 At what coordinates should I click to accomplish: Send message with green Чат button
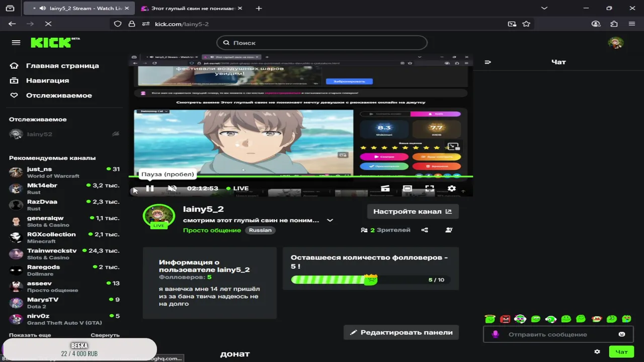(621, 352)
